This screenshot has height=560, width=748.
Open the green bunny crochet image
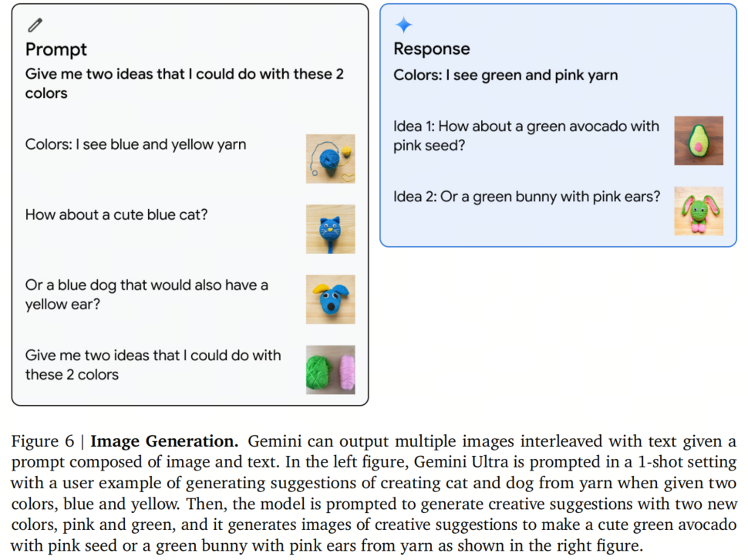tap(698, 211)
